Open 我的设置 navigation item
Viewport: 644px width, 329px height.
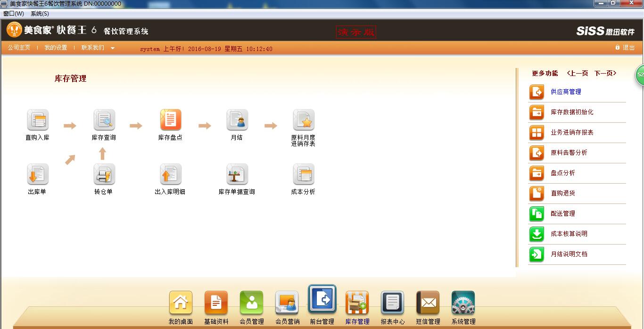(x=56, y=48)
